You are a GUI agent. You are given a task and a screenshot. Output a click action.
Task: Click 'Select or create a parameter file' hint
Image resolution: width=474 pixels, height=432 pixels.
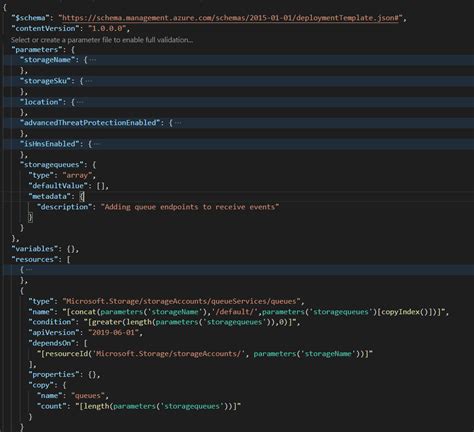(102, 40)
